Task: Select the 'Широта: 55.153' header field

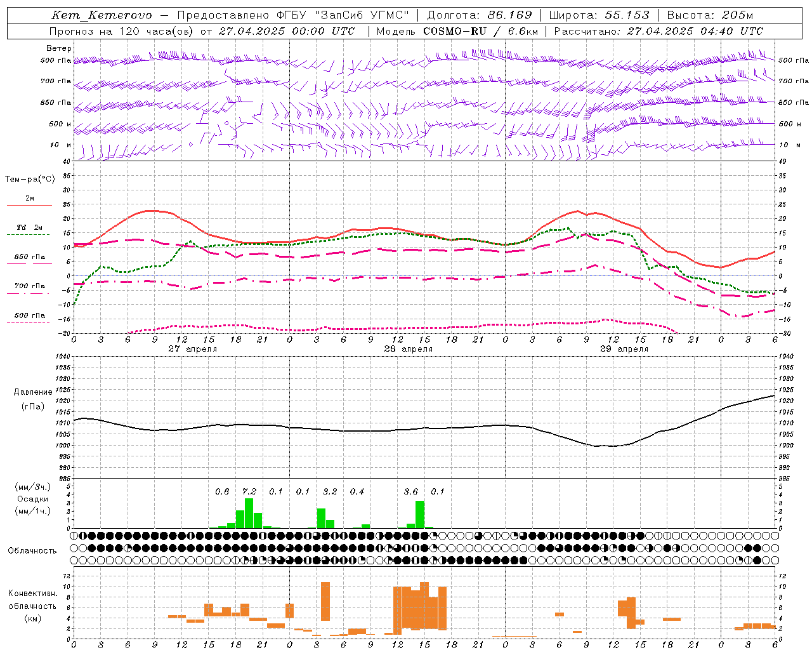Action: coord(599,15)
